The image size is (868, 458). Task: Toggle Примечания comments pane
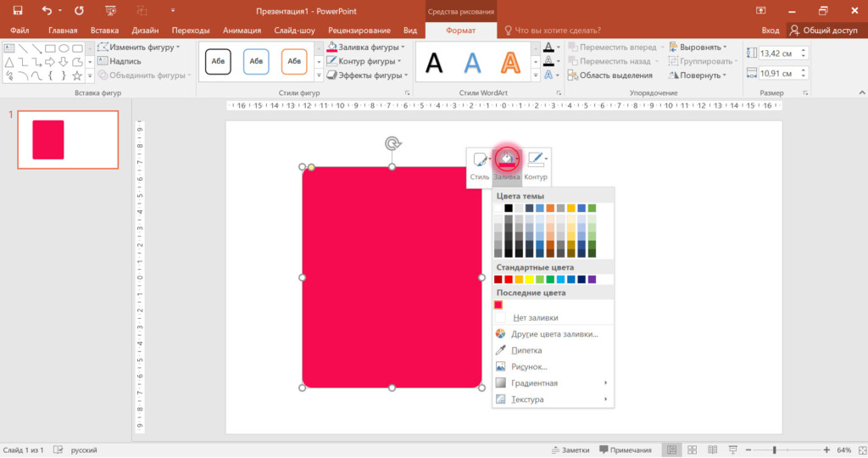625,450
